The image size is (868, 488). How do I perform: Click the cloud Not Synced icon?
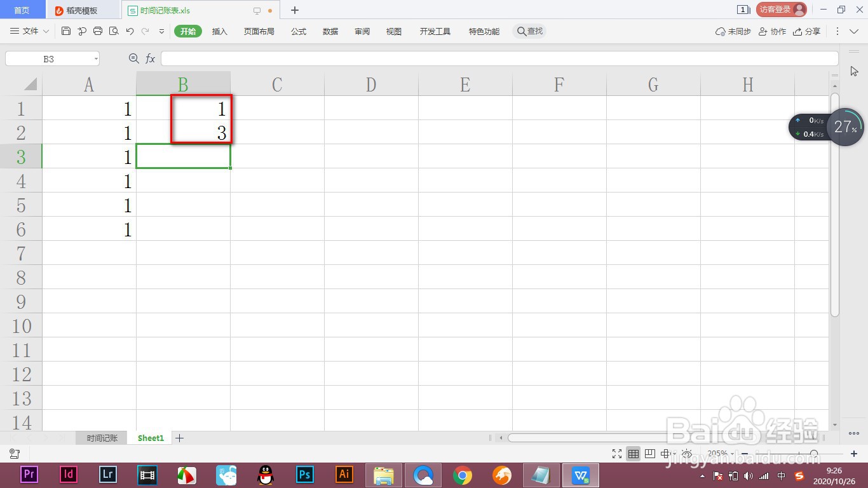pyautogui.click(x=720, y=31)
